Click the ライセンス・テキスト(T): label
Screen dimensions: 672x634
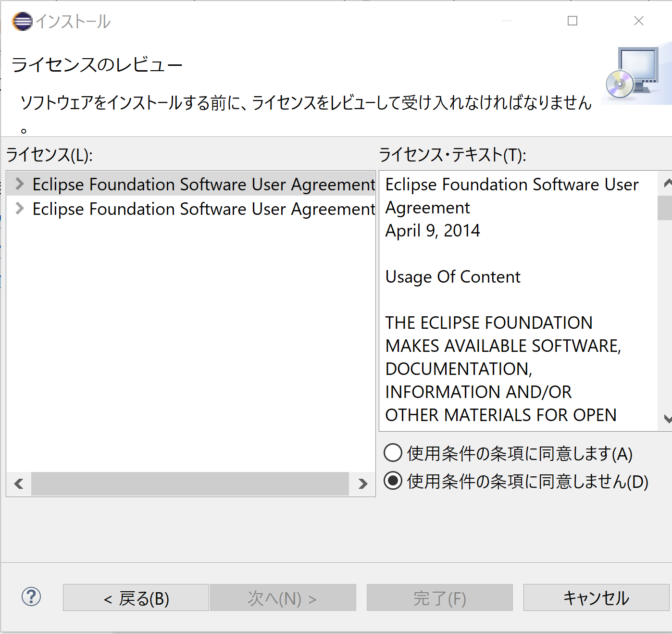[453, 155]
